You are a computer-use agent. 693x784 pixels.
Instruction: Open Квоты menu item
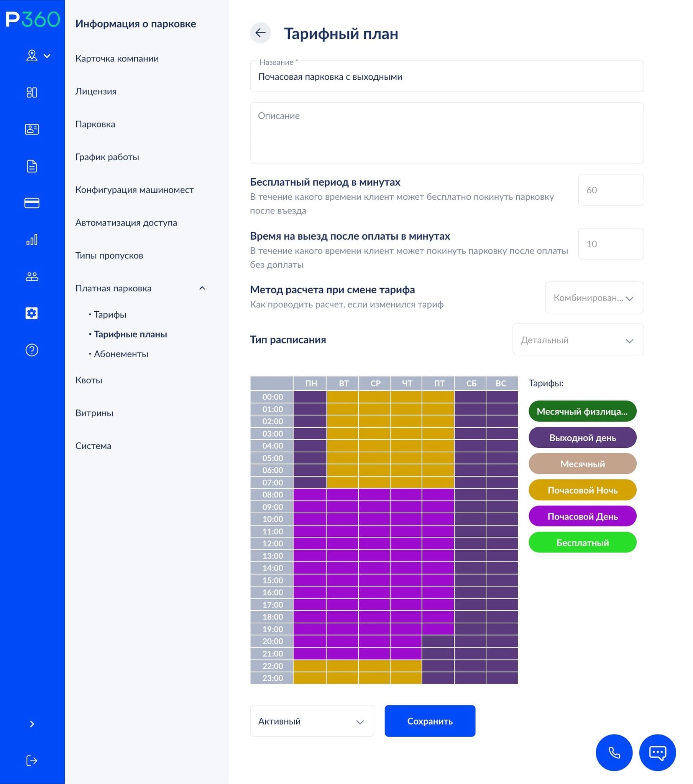pos(89,380)
